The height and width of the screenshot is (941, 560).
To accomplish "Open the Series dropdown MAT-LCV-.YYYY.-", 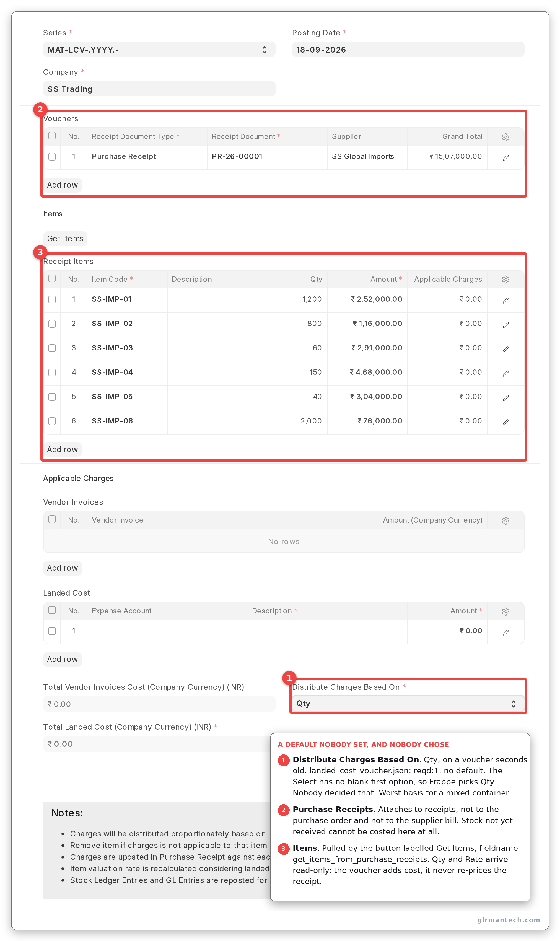I will point(159,50).
